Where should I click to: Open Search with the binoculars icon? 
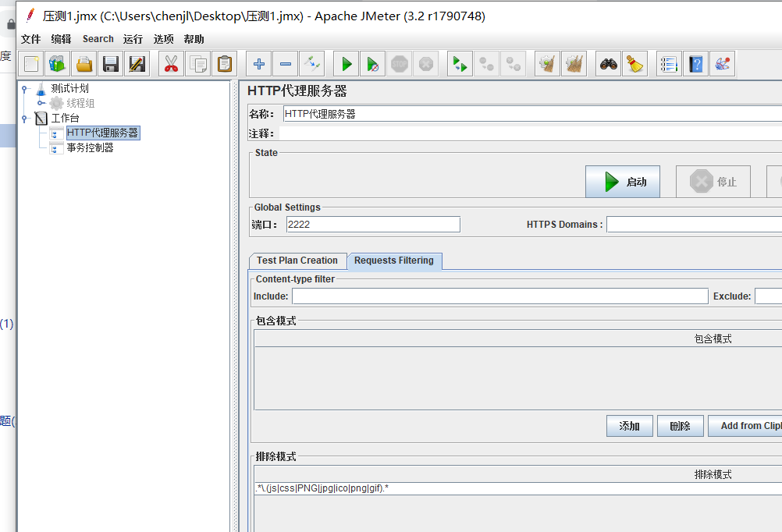click(x=609, y=64)
